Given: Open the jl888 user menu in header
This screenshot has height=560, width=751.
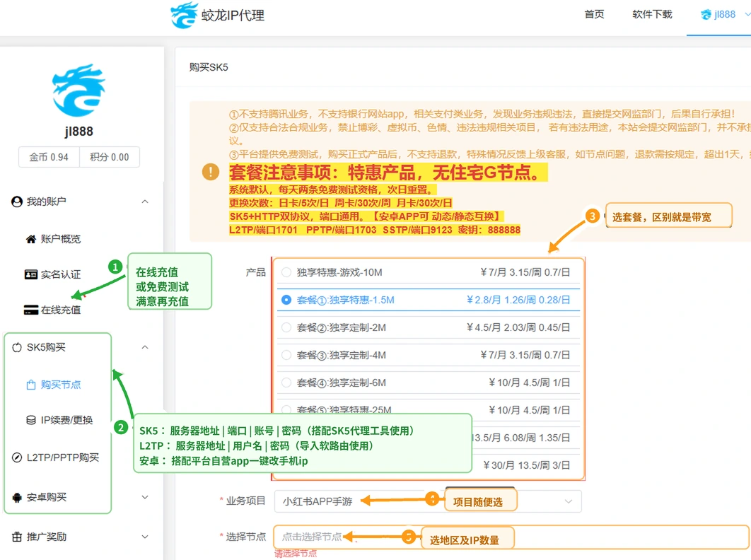Looking at the screenshot, I should (x=718, y=14).
